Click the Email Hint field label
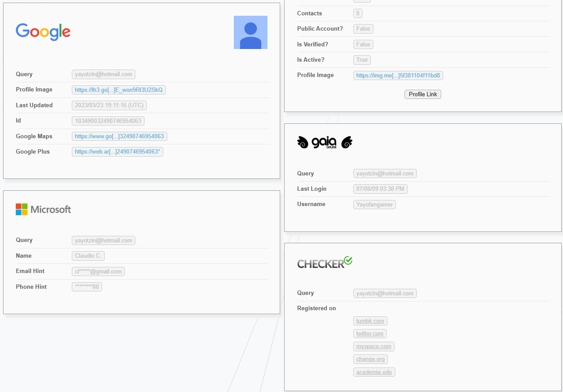This screenshot has height=392, width=563. pos(30,271)
